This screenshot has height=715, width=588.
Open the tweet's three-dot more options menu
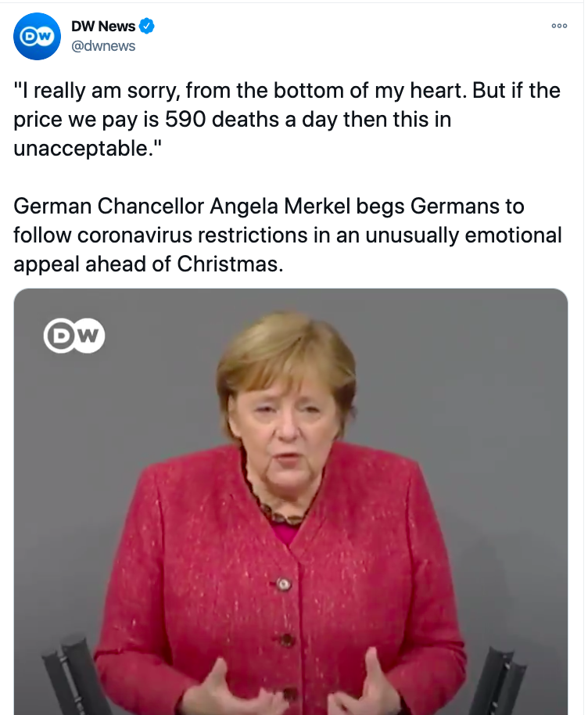558,26
